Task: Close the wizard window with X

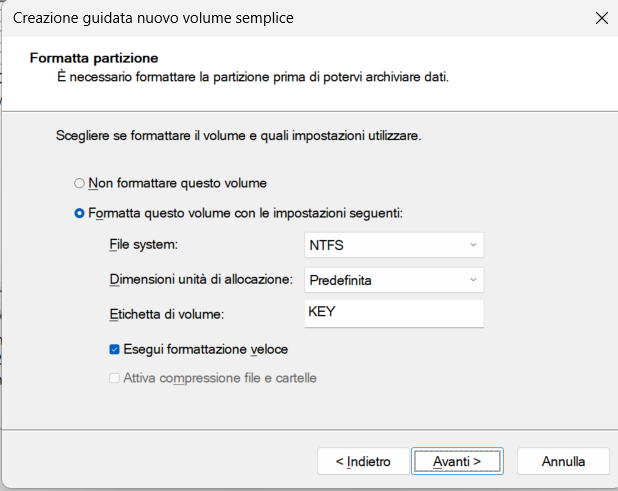Action: (601, 18)
